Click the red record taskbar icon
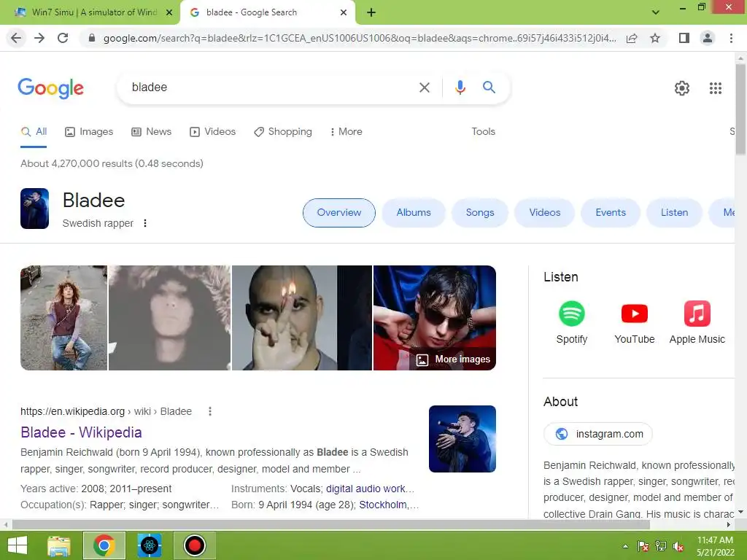Image resolution: width=747 pixels, height=560 pixels. pyautogui.click(x=194, y=545)
